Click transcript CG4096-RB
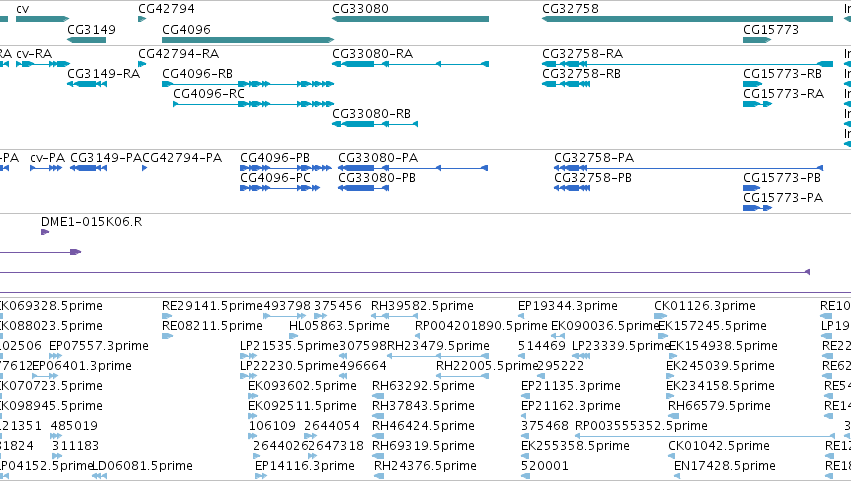This screenshot has height=481, width=851. 248,84
